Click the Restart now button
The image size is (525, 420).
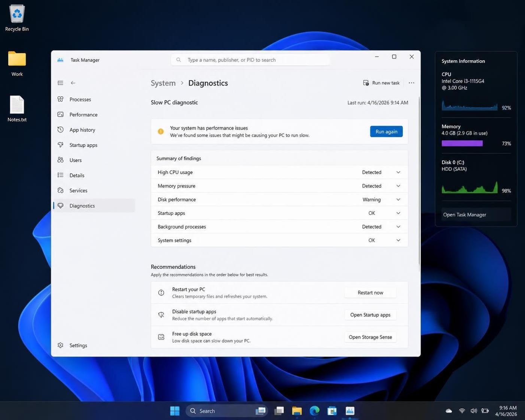pyautogui.click(x=370, y=293)
